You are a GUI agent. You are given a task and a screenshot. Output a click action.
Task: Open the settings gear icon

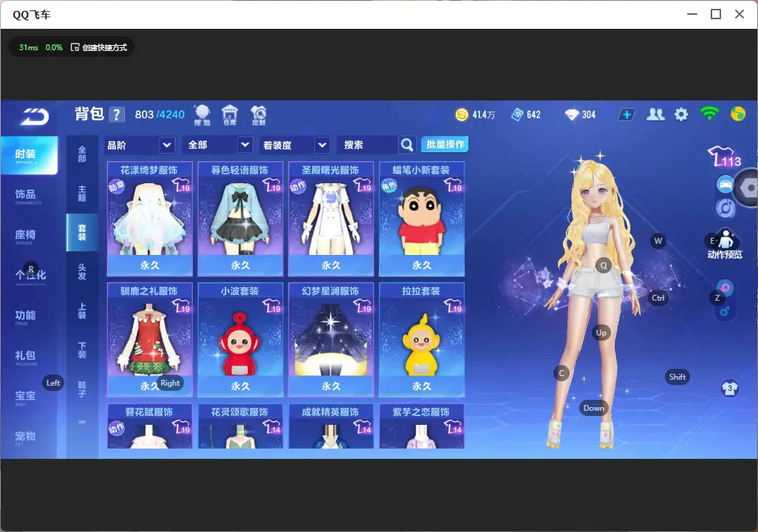coord(681,115)
